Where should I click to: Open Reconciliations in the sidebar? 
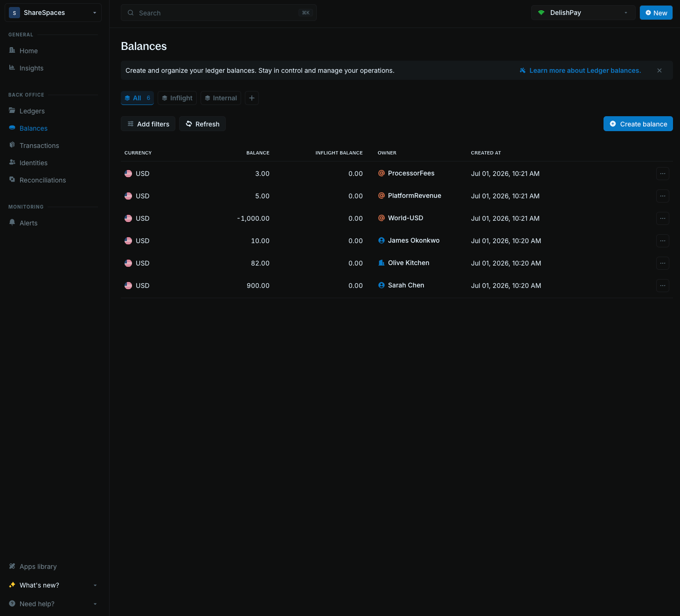coord(43,180)
